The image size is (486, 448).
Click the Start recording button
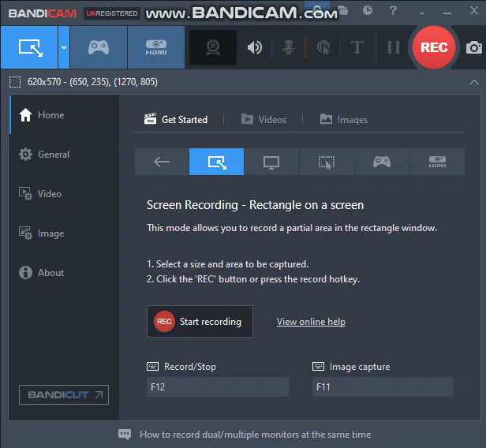(x=200, y=322)
